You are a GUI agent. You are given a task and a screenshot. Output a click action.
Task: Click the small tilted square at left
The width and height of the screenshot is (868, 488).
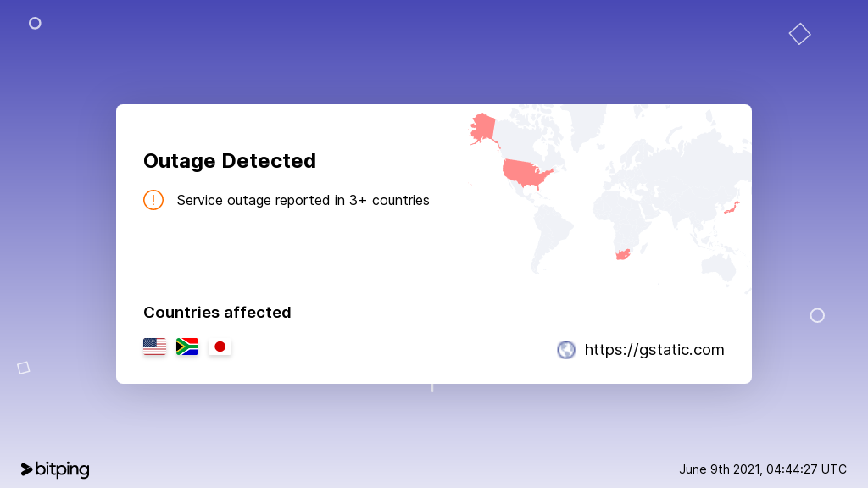tap(23, 368)
